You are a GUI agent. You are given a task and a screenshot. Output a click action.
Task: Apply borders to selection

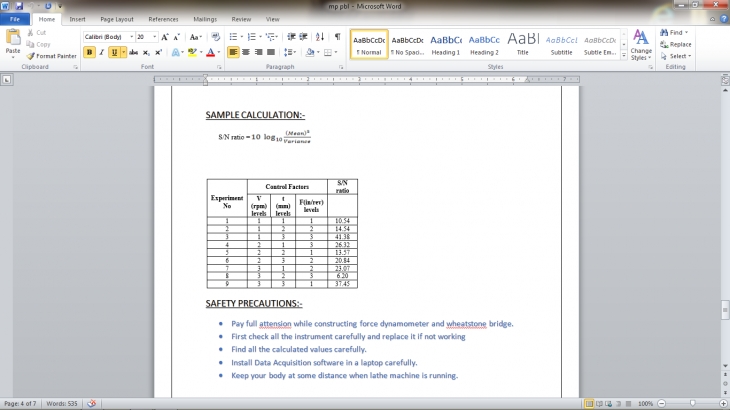[x=328, y=52]
